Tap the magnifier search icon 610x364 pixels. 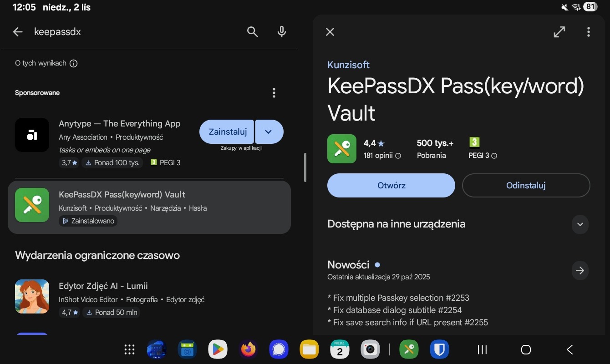[252, 32]
